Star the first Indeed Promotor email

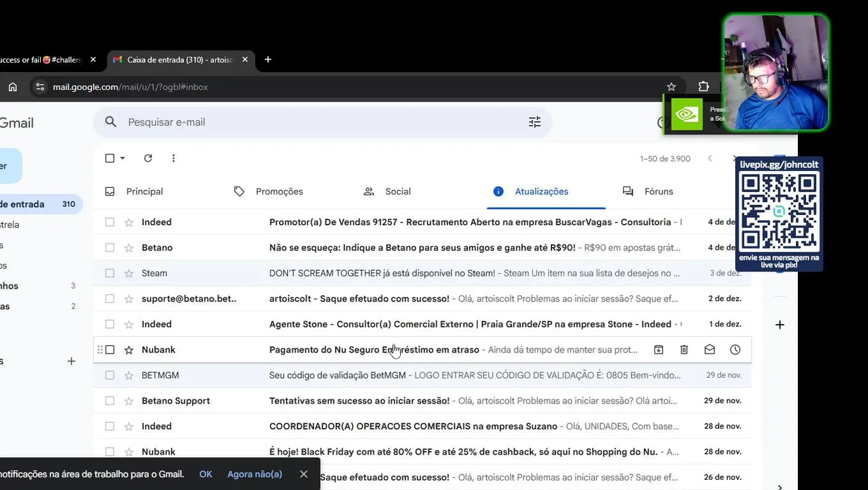coord(129,222)
